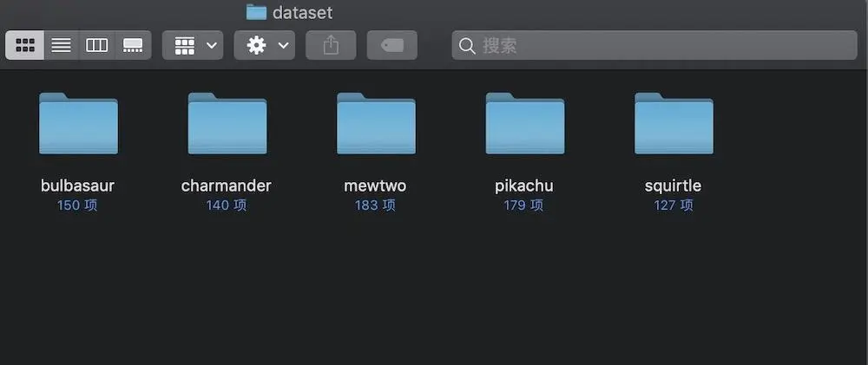Screen dimensions: 868x365
Task: Click the search field
Action: [x=654, y=45]
